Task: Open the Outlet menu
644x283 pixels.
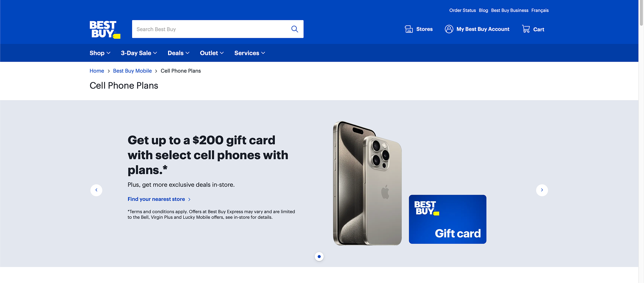Action: tap(212, 53)
